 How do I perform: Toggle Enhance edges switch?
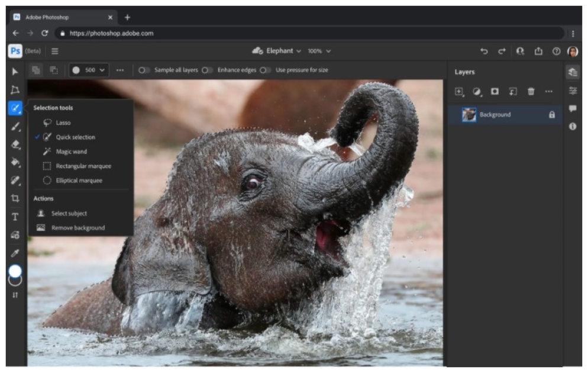[x=208, y=70]
